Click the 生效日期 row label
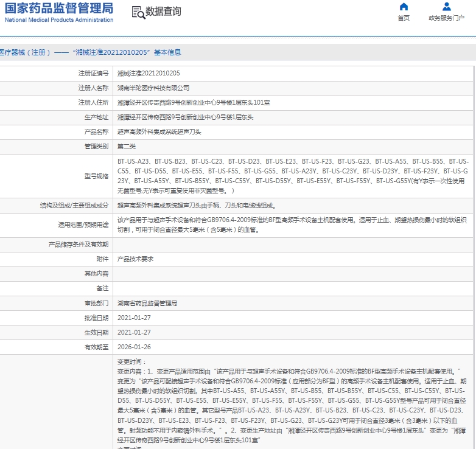This screenshot has width=476, height=449. click(x=96, y=333)
